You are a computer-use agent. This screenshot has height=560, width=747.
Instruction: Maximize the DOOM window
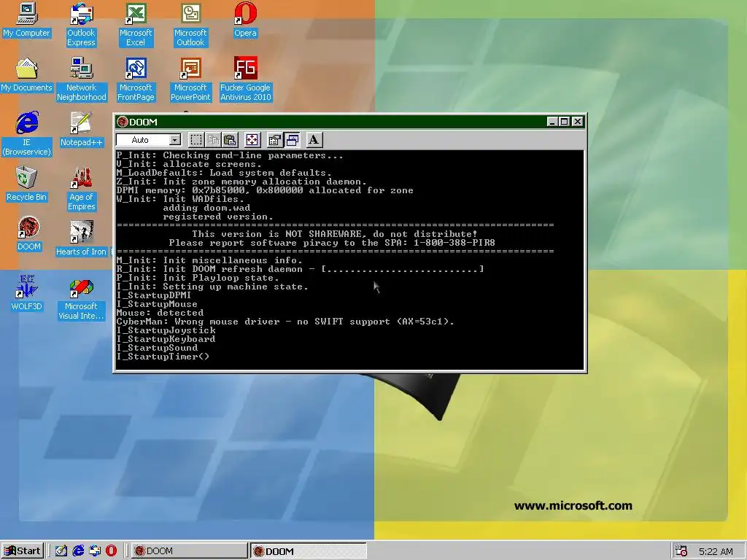click(564, 122)
